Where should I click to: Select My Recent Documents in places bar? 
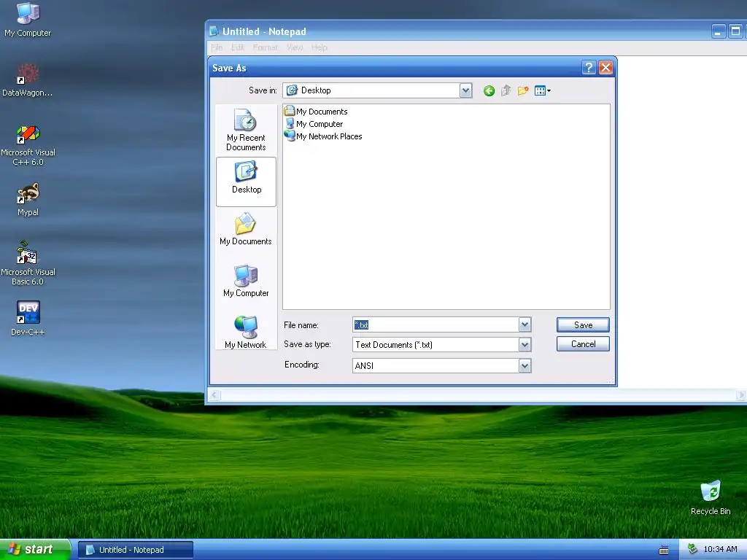tap(246, 130)
